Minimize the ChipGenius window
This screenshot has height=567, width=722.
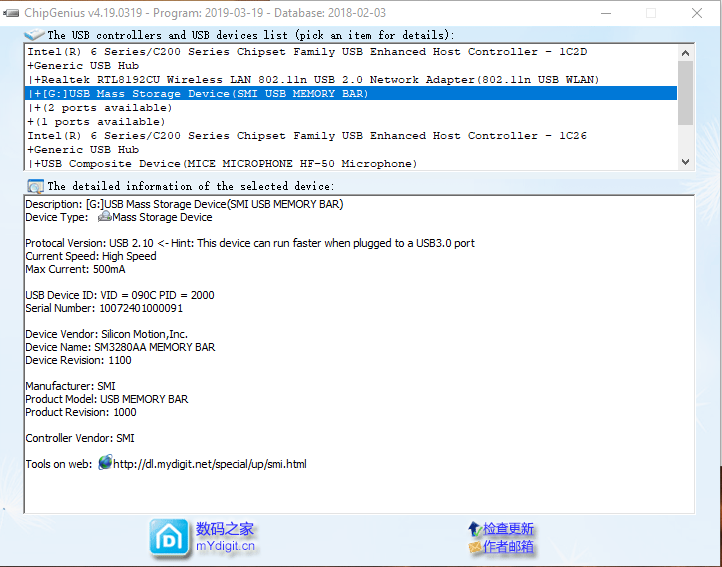(606, 13)
